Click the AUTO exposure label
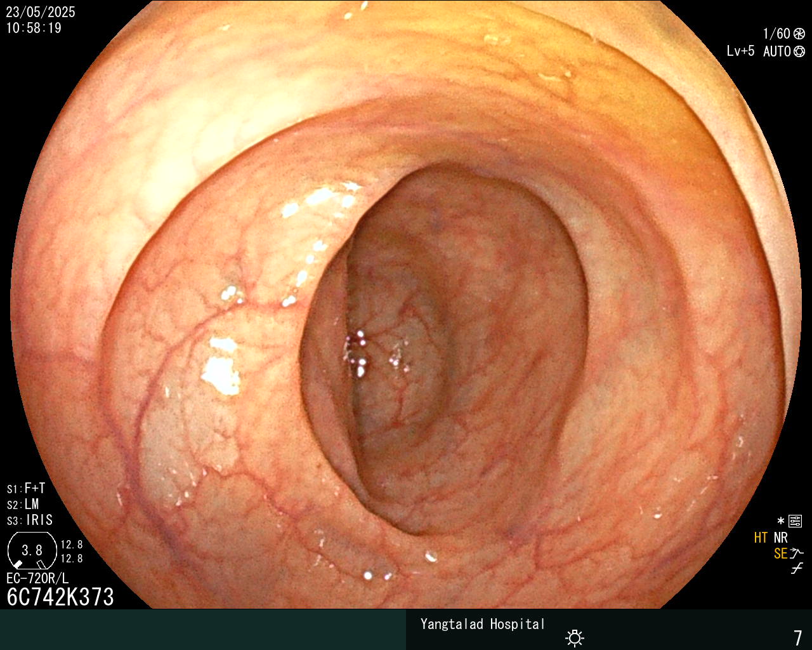The image size is (812, 650). click(x=776, y=51)
